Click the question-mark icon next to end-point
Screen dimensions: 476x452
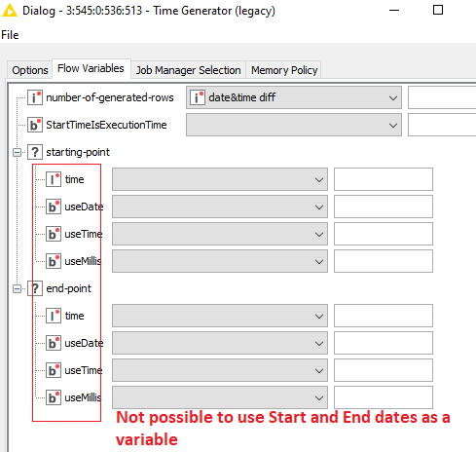(x=35, y=288)
